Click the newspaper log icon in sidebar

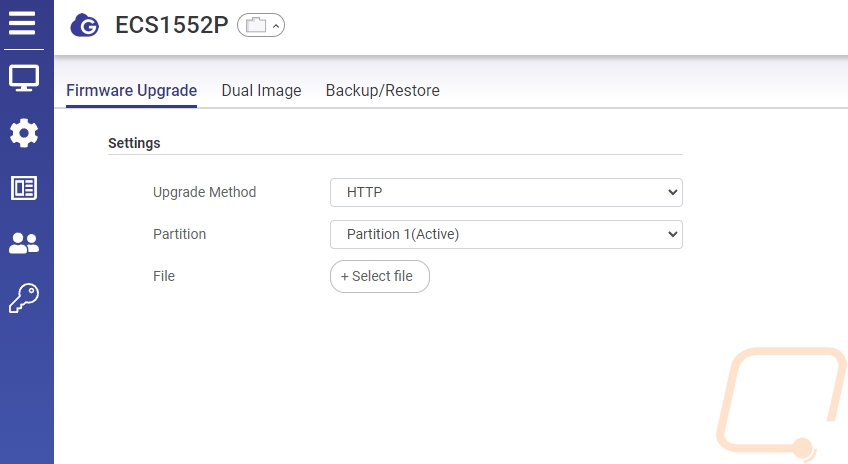point(24,188)
